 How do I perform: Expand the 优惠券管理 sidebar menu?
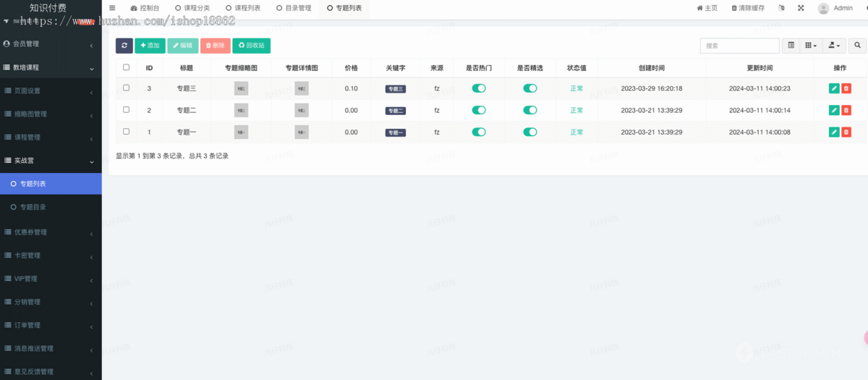coord(51,232)
